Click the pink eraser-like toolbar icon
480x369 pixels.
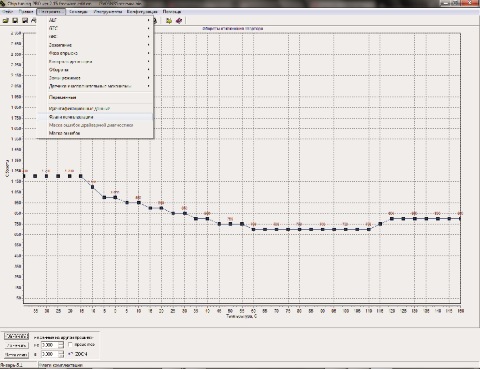179,21
